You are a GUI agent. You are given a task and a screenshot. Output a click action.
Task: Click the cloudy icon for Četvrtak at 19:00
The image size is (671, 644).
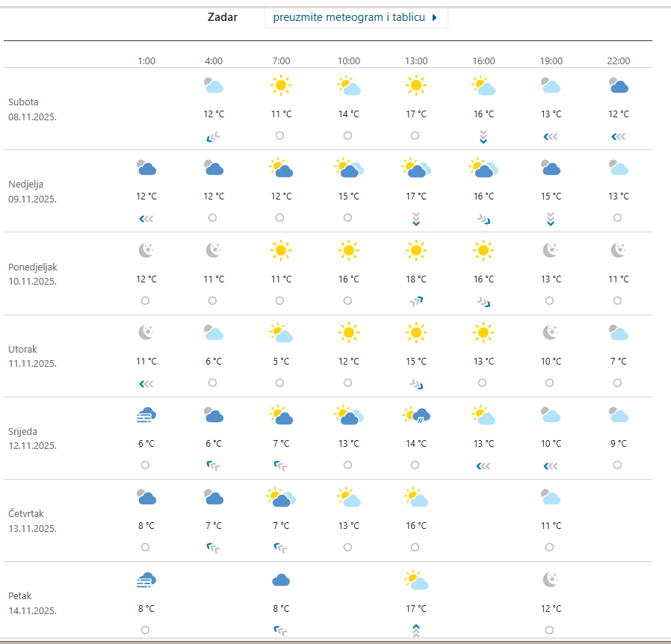(x=551, y=498)
